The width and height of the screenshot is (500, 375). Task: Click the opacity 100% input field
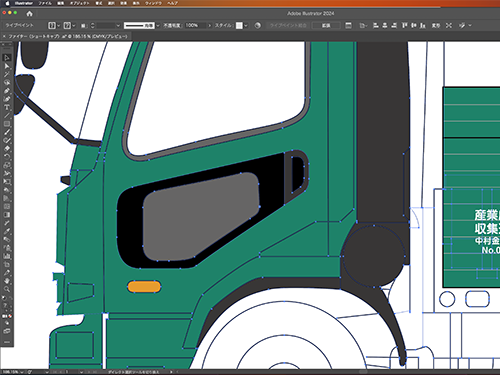pyautogui.click(x=196, y=25)
